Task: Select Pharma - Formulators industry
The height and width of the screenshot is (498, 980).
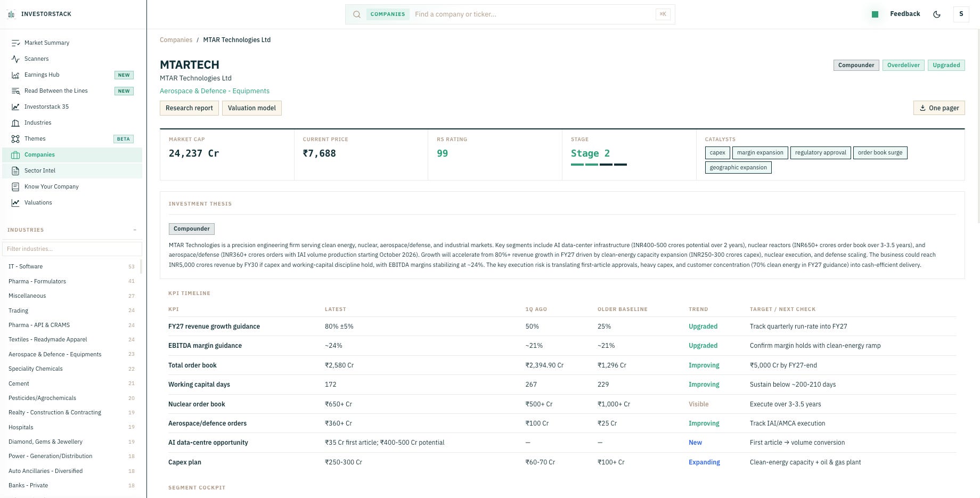Action: tap(71, 281)
